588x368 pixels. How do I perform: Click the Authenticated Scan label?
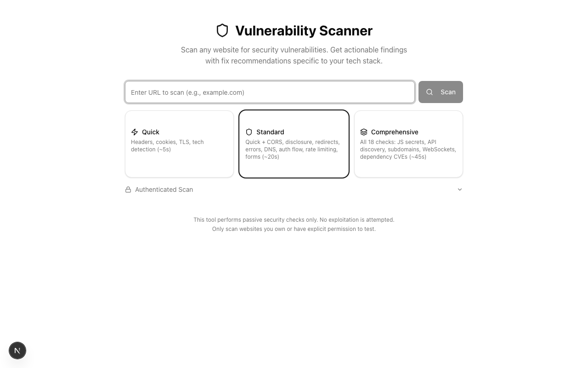pyautogui.click(x=164, y=189)
